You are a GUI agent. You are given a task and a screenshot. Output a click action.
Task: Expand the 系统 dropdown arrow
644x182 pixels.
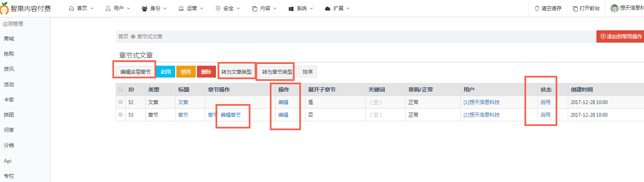312,8
